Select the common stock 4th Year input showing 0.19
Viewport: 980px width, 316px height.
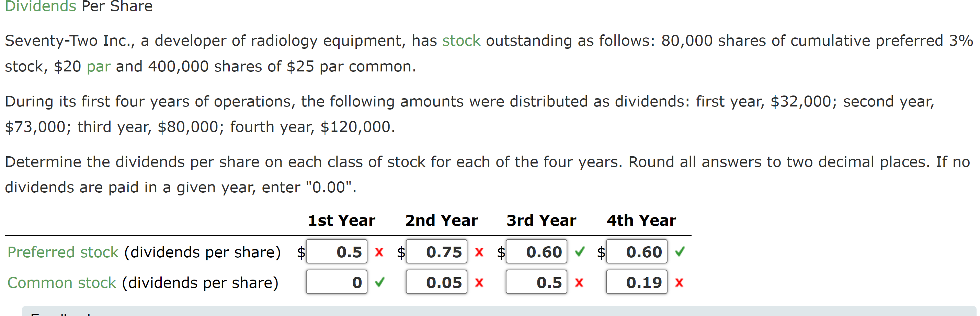click(637, 282)
